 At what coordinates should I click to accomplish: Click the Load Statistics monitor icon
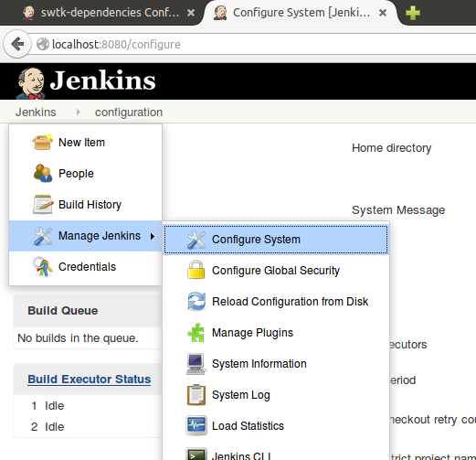pos(196,425)
